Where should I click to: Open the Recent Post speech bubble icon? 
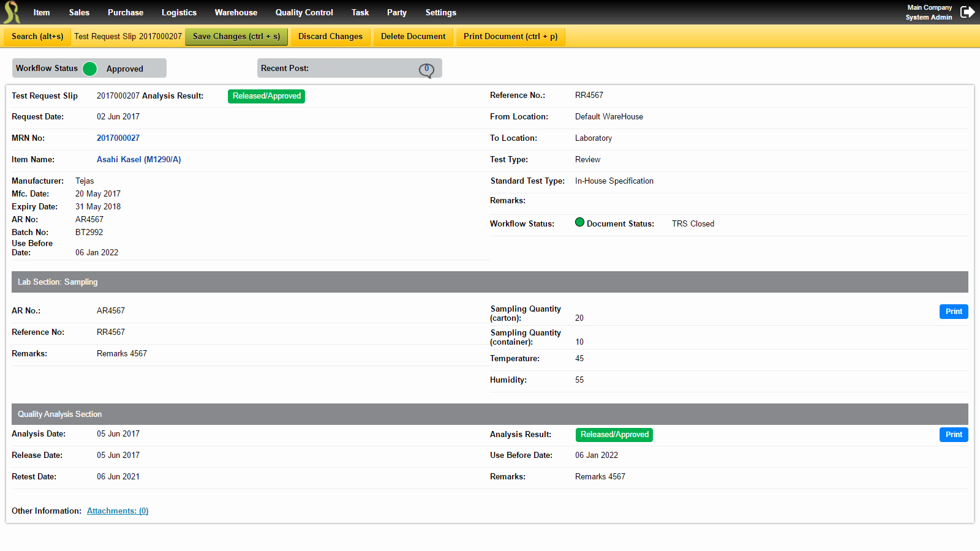[x=428, y=69]
